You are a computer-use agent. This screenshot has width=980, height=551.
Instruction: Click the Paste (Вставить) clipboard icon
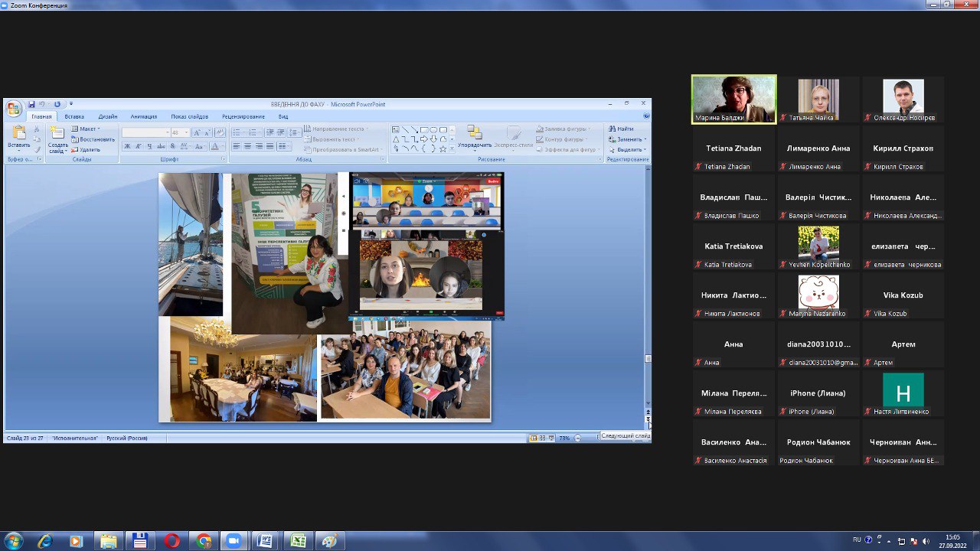(19, 134)
